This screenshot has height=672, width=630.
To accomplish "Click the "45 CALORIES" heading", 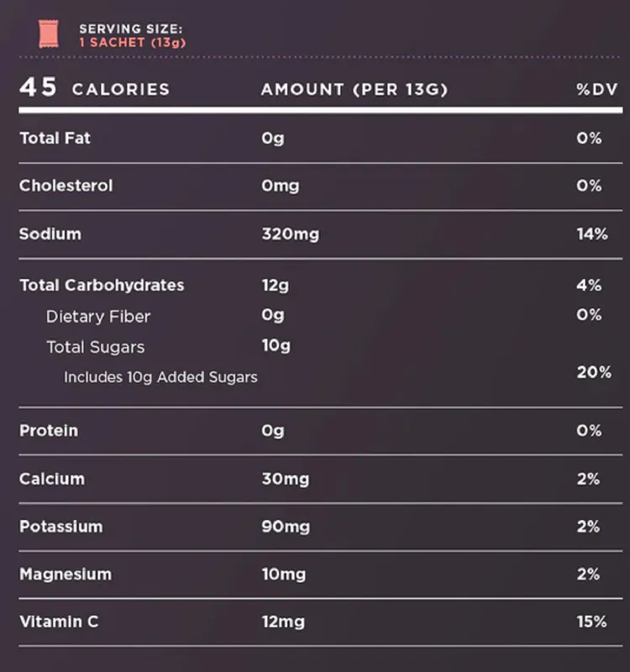I will coord(94,89).
